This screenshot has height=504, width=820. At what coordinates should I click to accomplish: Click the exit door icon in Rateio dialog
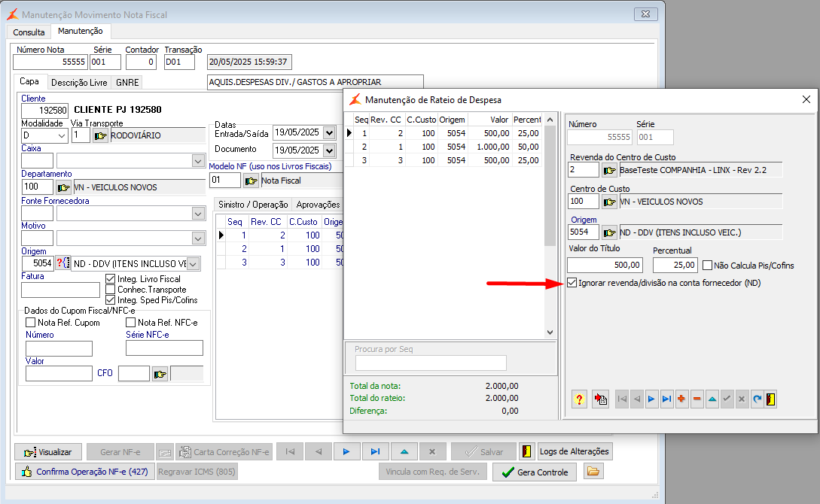click(x=770, y=399)
